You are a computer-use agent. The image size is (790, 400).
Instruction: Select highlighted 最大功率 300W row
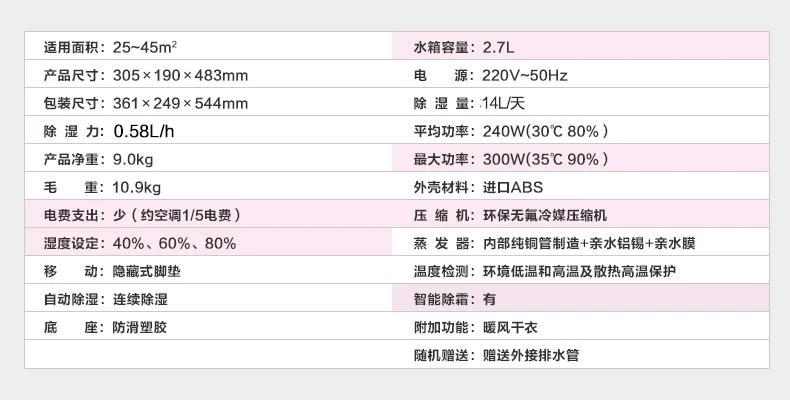(x=580, y=158)
